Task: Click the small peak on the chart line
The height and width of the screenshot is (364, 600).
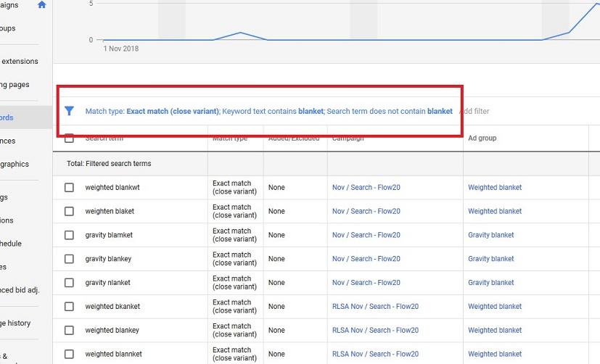Action: click(240, 33)
